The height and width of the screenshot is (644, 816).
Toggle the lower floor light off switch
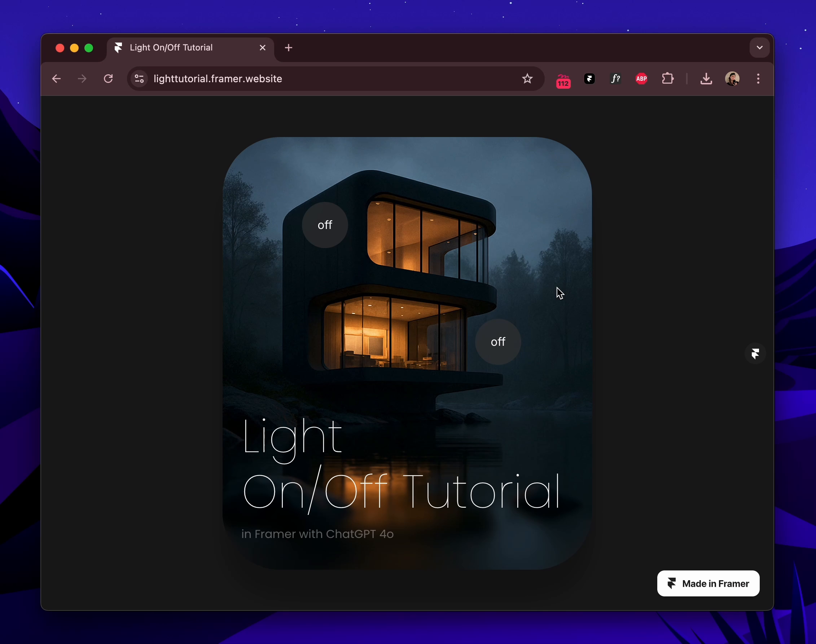498,341
